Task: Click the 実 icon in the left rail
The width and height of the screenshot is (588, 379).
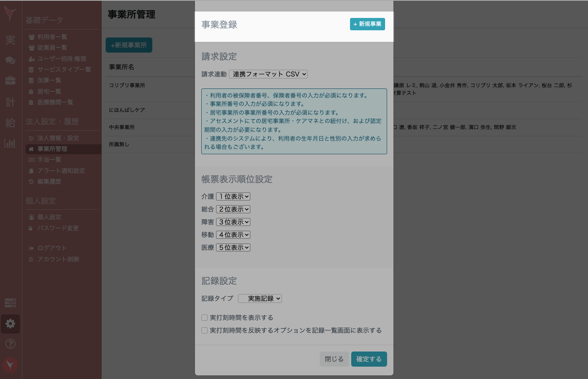Action: pyautogui.click(x=10, y=40)
